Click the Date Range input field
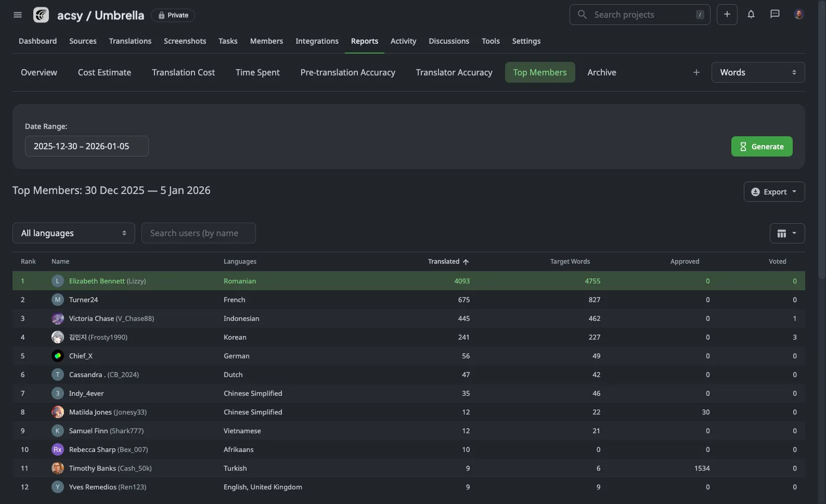 (x=86, y=146)
